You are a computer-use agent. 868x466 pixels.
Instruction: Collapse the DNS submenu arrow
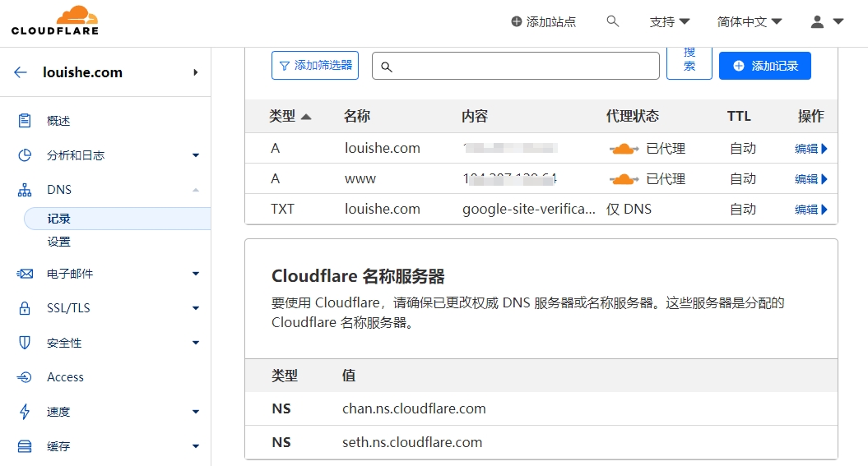pyautogui.click(x=196, y=190)
